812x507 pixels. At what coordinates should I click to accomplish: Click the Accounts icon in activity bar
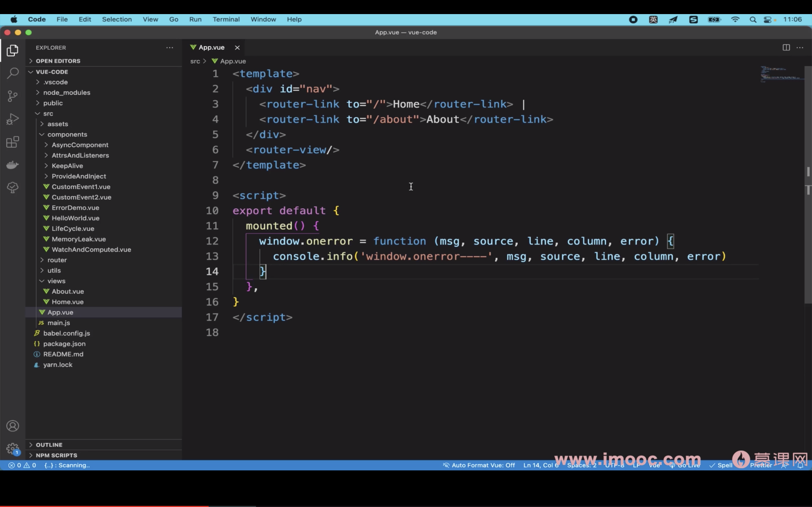(x=12, y=426)
